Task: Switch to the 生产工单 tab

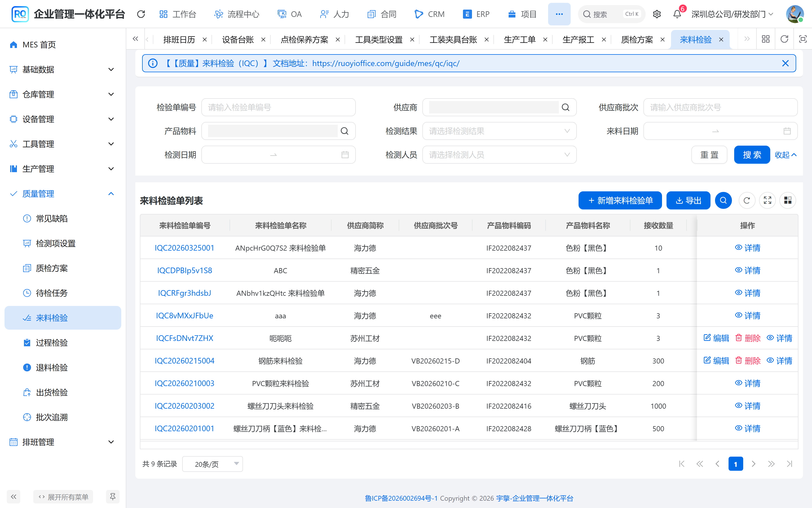Action: (519, 40)
